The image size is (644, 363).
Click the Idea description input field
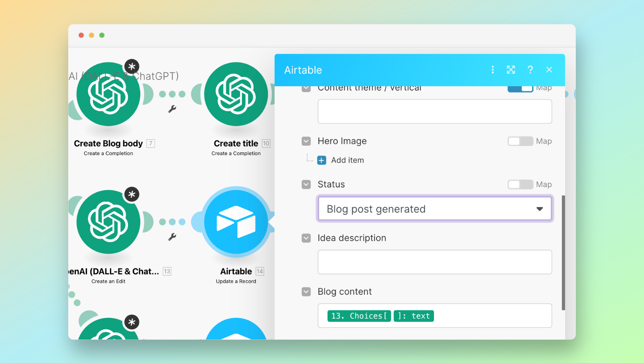pos(435,262)
